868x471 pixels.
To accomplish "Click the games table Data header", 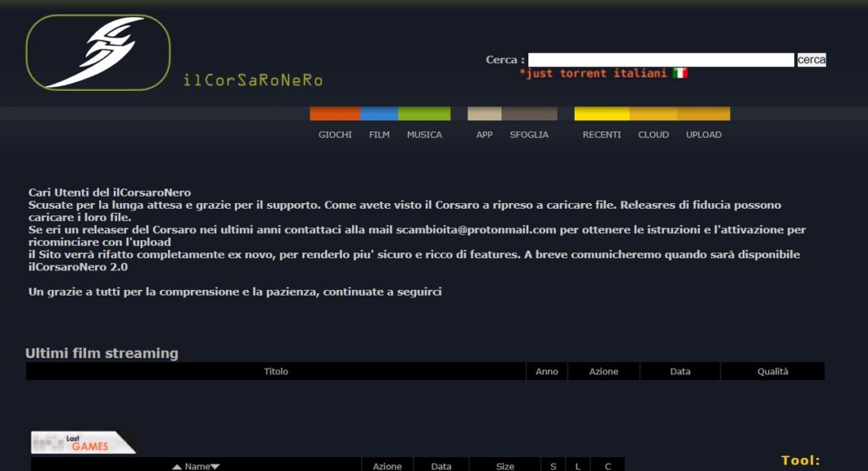I will click(x=441, y=466).
